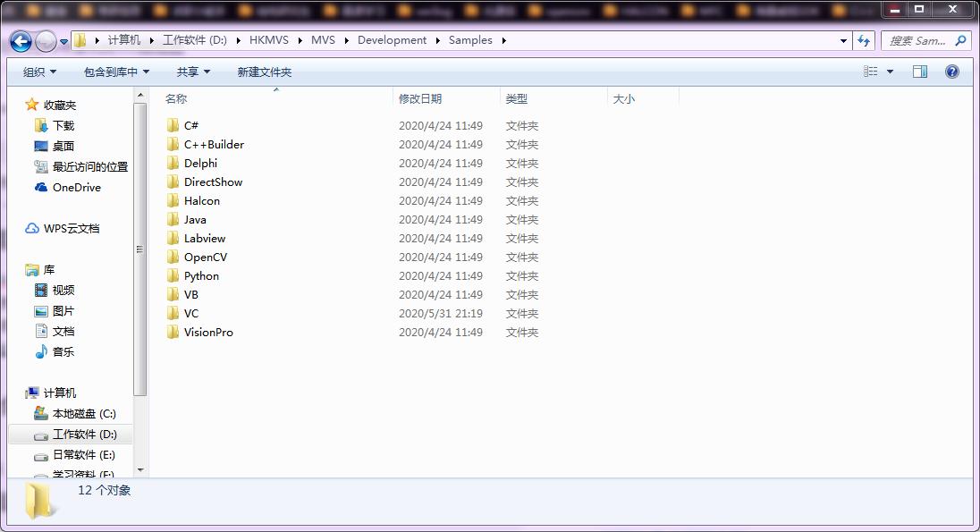
Task: Toggle the preview pane icon
Action: pos(920,72)
